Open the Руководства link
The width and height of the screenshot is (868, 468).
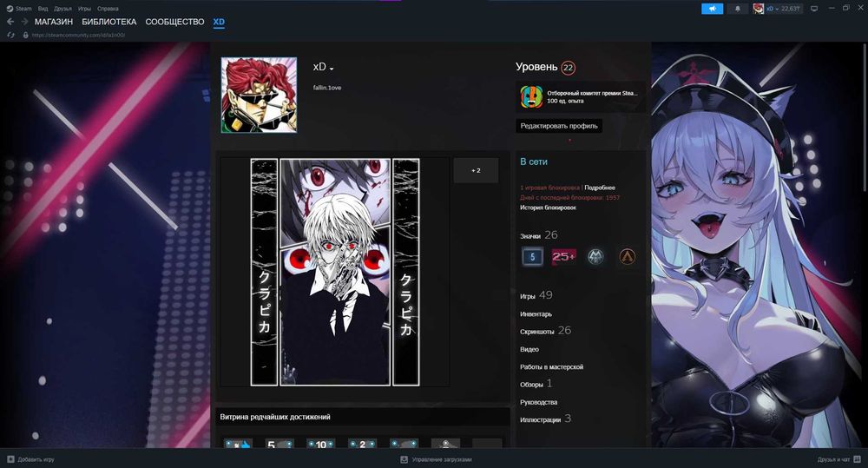(x=539, y=403)
